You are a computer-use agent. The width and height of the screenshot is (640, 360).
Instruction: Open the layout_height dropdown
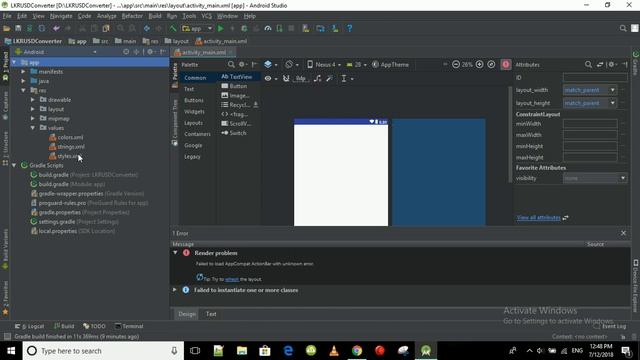[613, 103]
